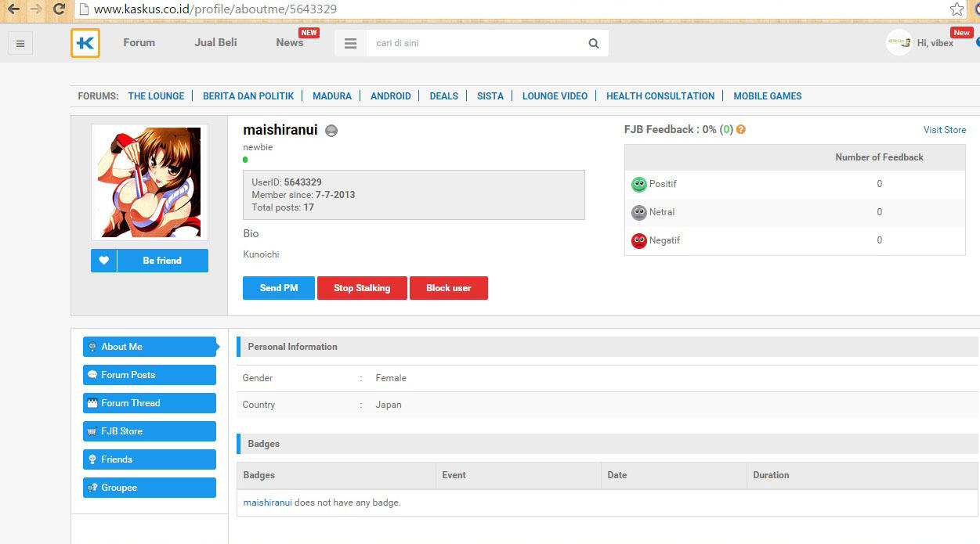
Task: Click the UserID 5643329 text
Action: tap(287, 182)
